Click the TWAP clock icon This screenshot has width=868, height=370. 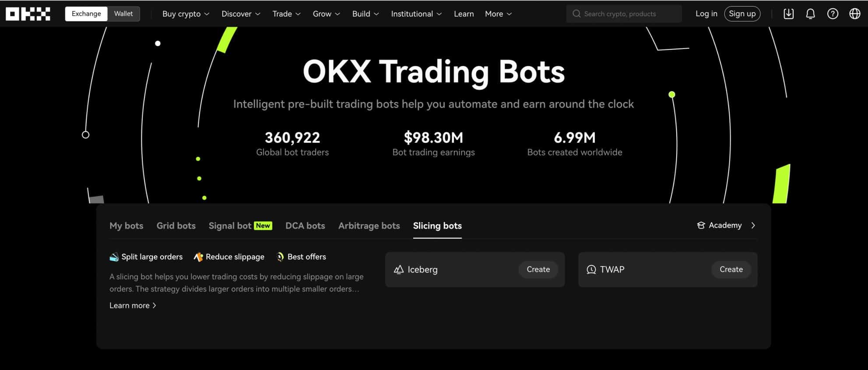(591, 270)
